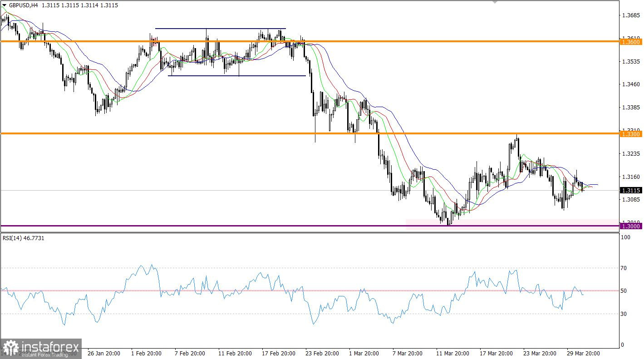
Task: Click the 1.3535 price scale value
Action: click(x=631, y=61)
